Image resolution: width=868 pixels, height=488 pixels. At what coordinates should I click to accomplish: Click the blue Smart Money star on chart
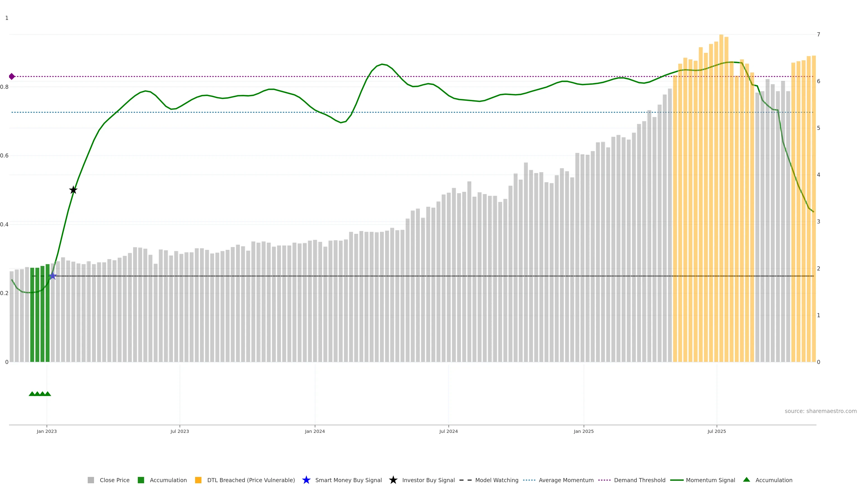53,276
